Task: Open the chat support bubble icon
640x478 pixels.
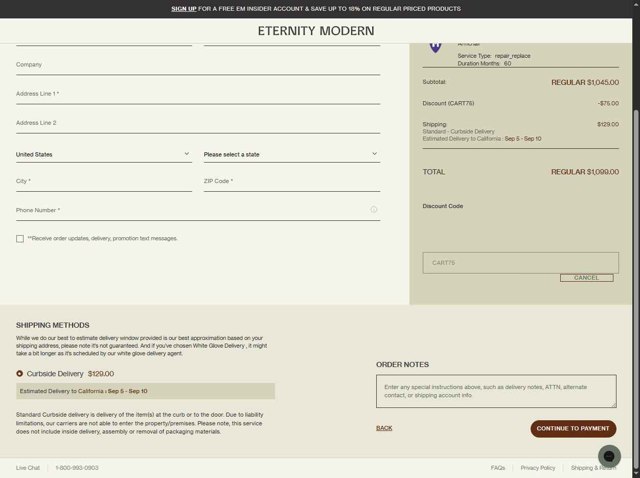Action: [609, 456]
